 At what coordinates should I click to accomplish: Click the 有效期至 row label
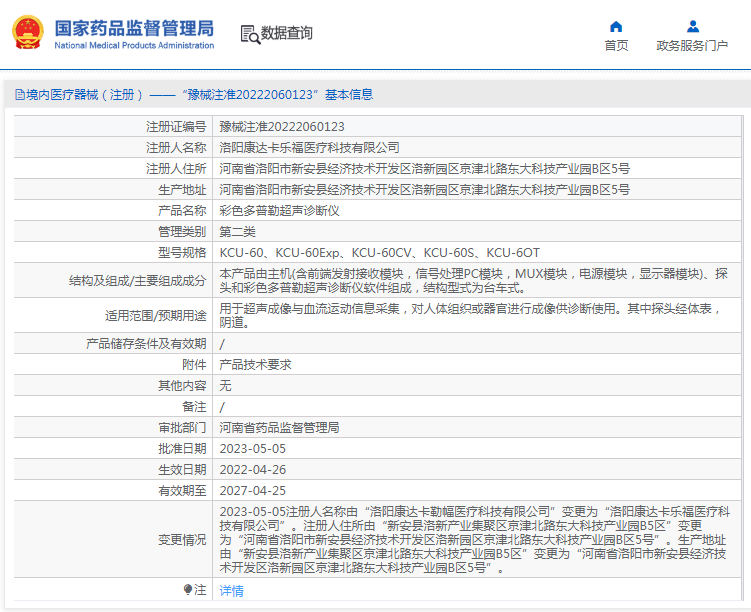182,491
